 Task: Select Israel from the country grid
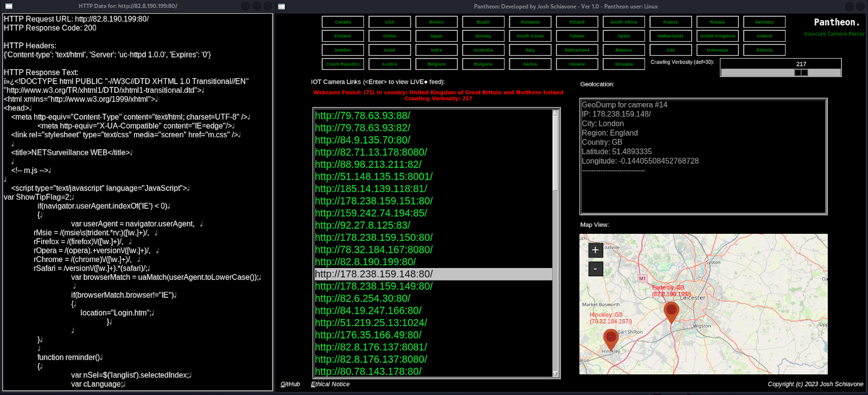pyautogui.click(x=390, y=50)
